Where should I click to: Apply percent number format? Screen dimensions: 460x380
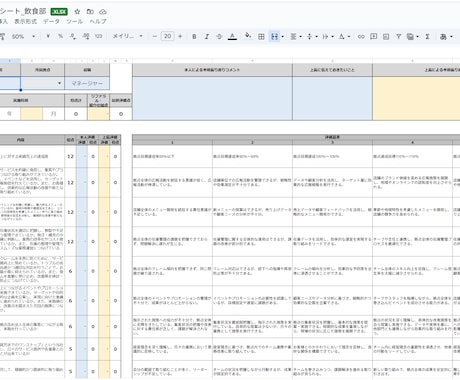60,36
